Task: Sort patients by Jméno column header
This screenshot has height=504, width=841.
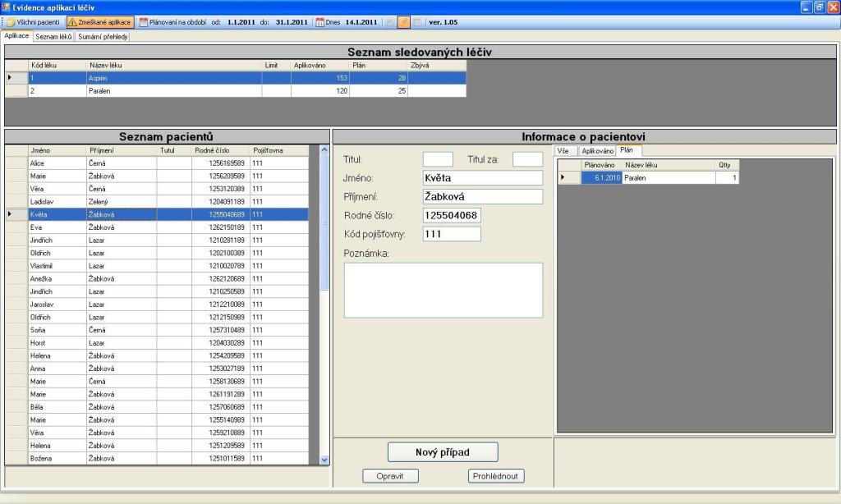Action: click(x=57, y=151)
